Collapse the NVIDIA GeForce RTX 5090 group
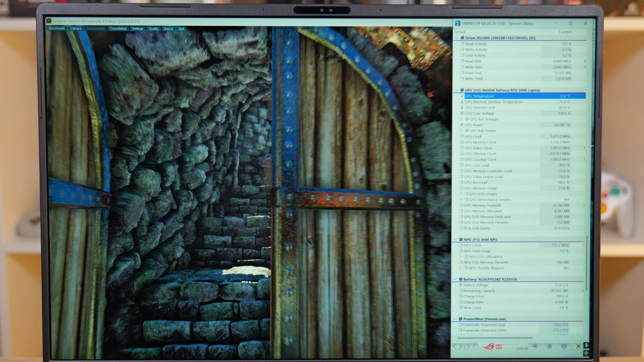 pyautogui.click(x=456, y=90)
